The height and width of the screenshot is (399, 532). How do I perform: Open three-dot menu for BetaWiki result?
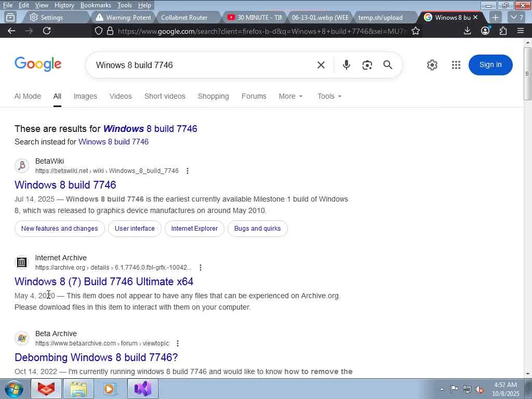click(188, 171)
